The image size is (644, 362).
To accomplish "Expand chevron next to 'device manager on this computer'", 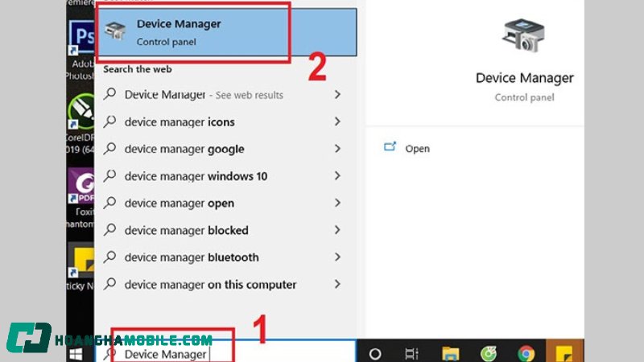I will click(337, 285).
